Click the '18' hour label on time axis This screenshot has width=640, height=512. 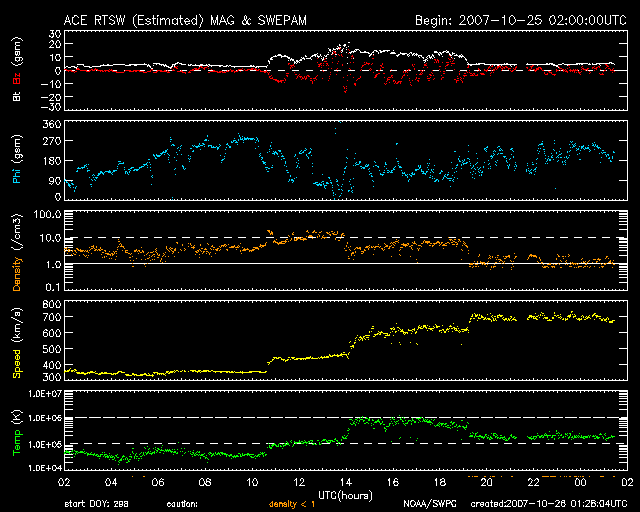pos(440,482)
